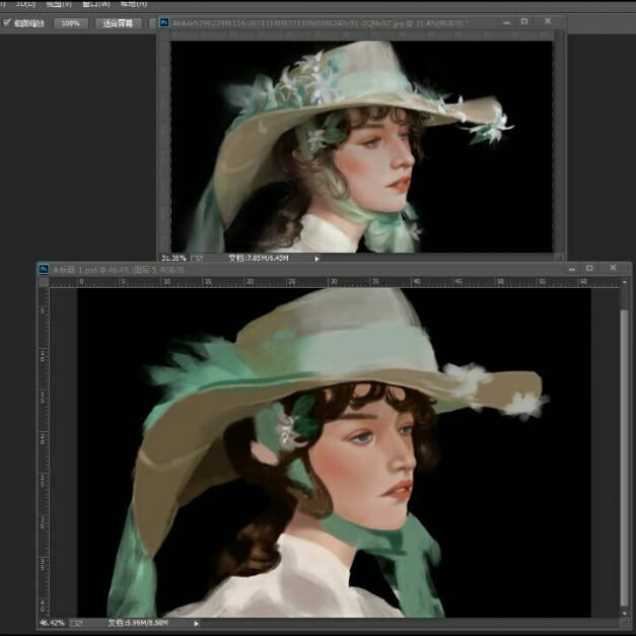The height and width of the screenshot is (636, 636).
Task: Click the scroll-down arrow in the lower window
Action: (x=625, y=612)
